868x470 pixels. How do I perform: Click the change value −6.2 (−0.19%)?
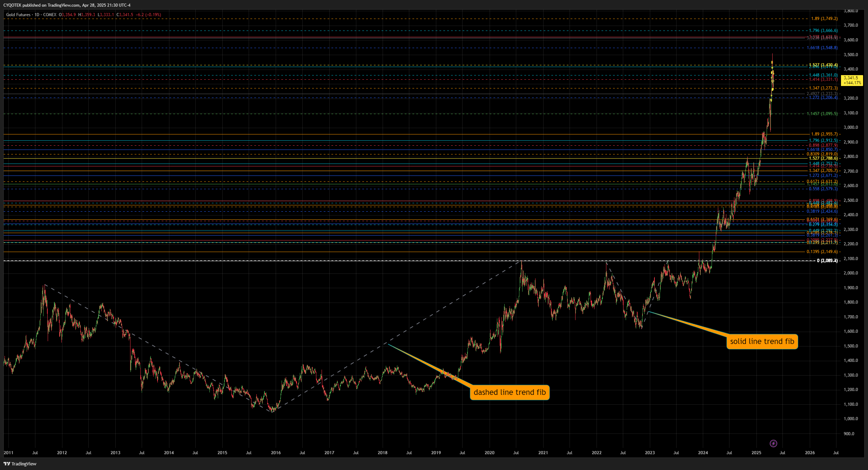click(x=148, y=15)
